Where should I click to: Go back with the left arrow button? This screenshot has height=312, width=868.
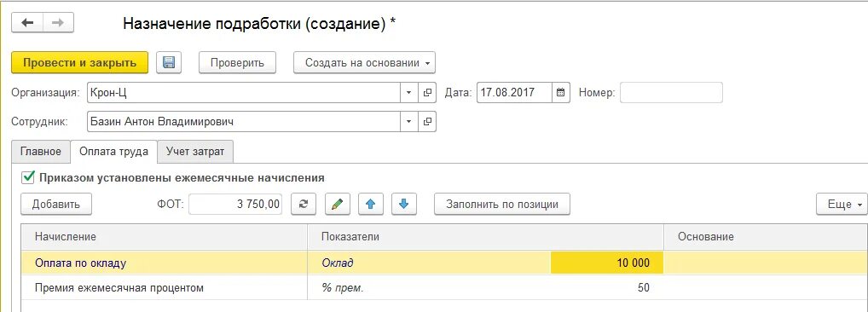pyautogui.click(x=27, y=23)
